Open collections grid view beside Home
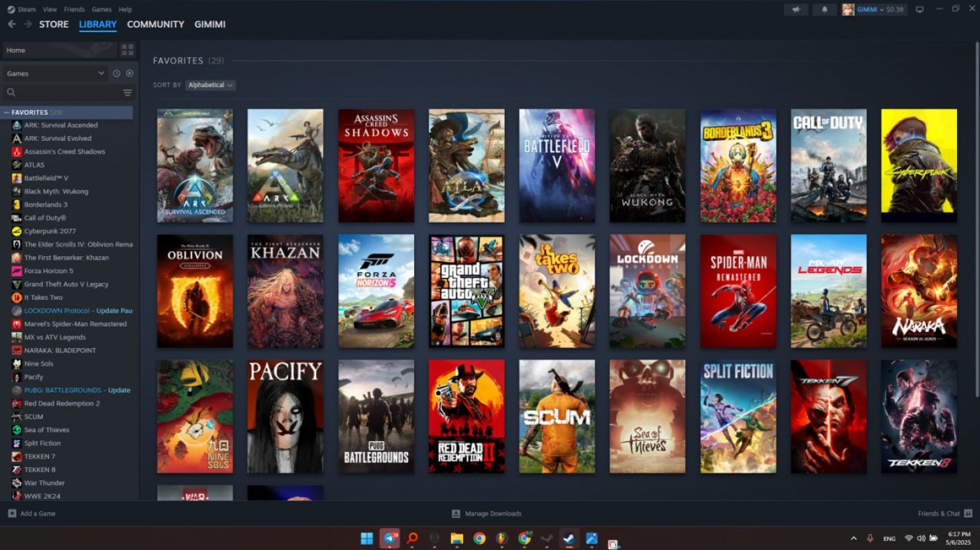Viewport: 980px width, 550px height. coord(127,50)
